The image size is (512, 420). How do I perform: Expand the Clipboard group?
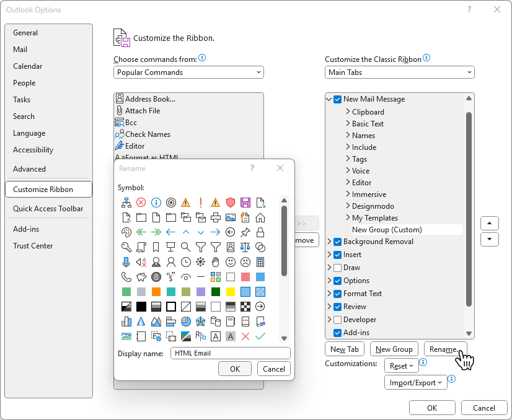pyautogui.click(x=348, y=112)
